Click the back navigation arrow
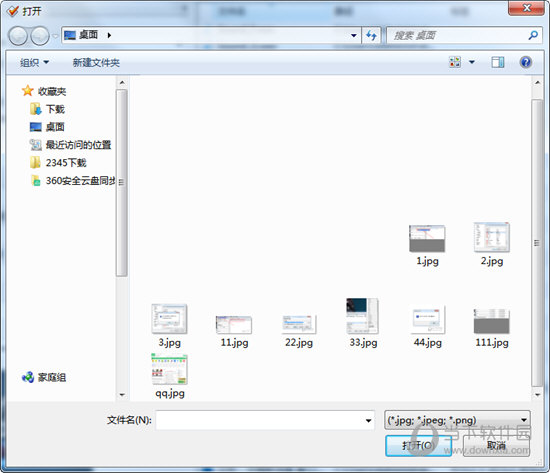Image resolution: width=550 pixels, height=473 pixels. pyautogui.click(x=18, y=36)
